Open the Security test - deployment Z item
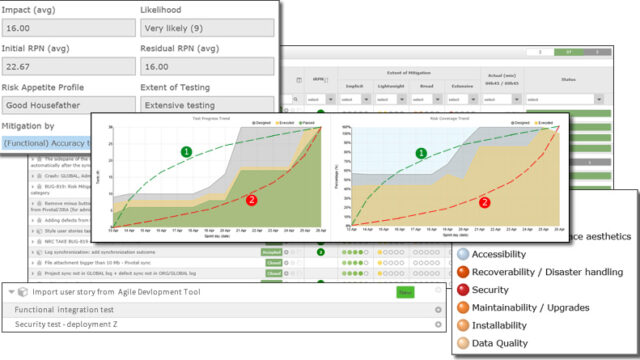Image resolution: width=640 pixels, height=360 pixels. 66,324
